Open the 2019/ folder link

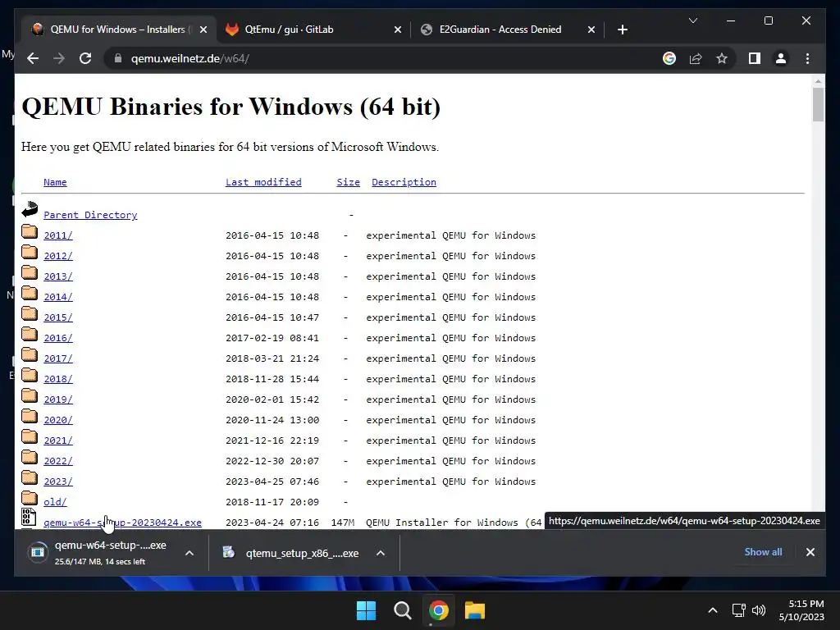[58, 399]
